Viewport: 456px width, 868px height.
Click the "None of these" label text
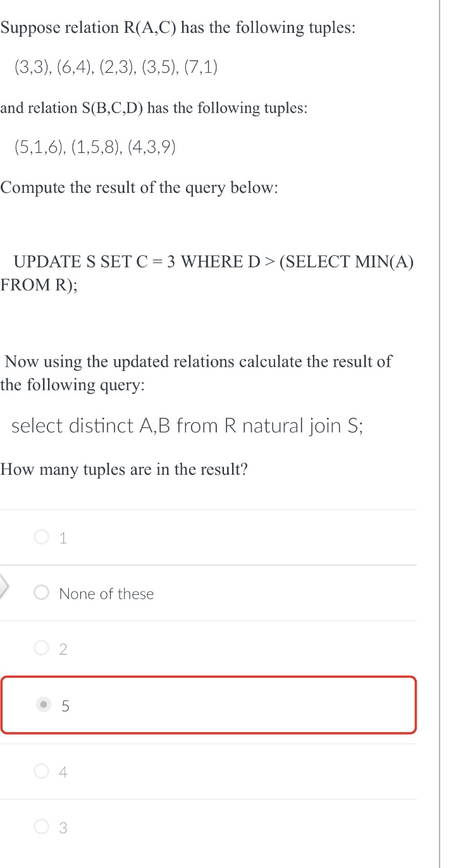[106, 594]
